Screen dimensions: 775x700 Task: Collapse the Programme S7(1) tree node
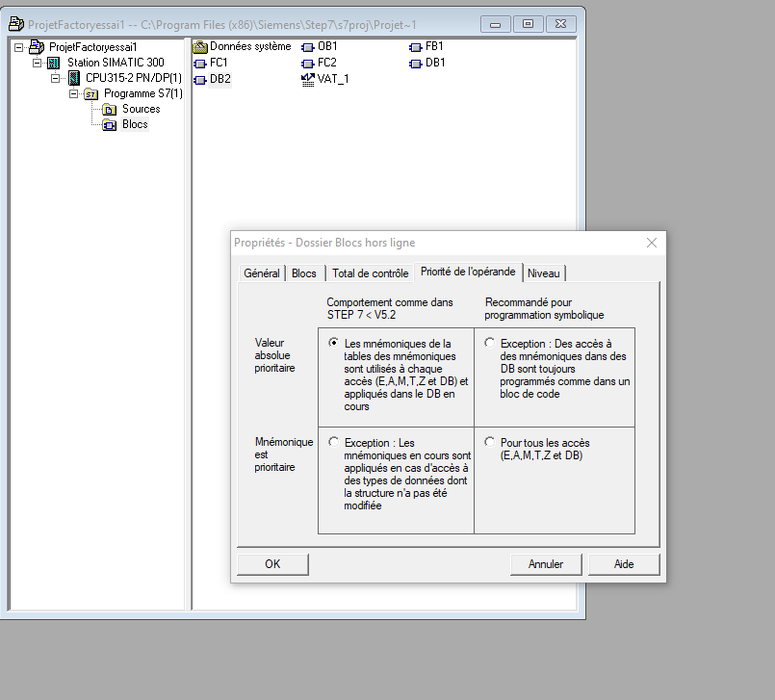pyautogui.click(x=72, y=93)
